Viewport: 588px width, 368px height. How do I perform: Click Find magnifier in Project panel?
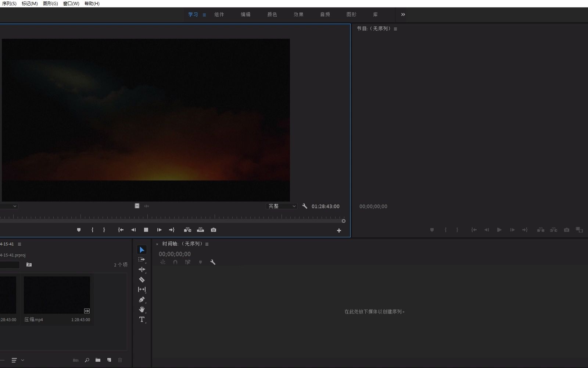[x=87, y=360]
